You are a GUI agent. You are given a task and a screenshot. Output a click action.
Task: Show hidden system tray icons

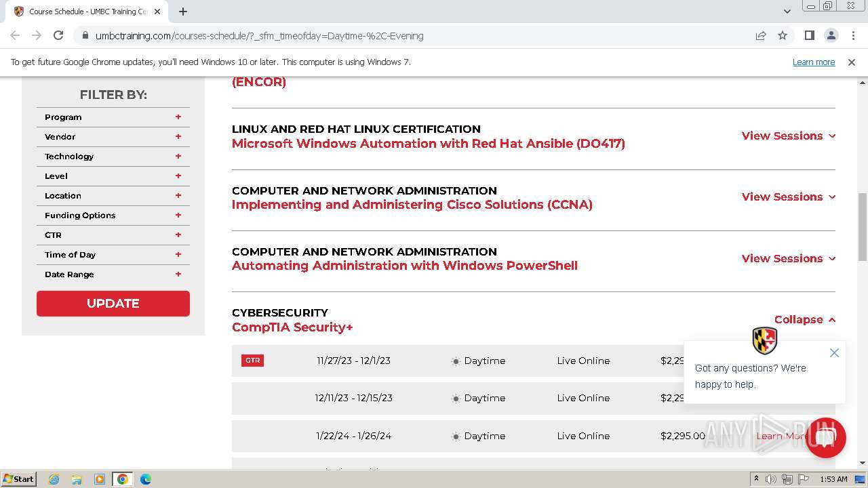point(756,479)
